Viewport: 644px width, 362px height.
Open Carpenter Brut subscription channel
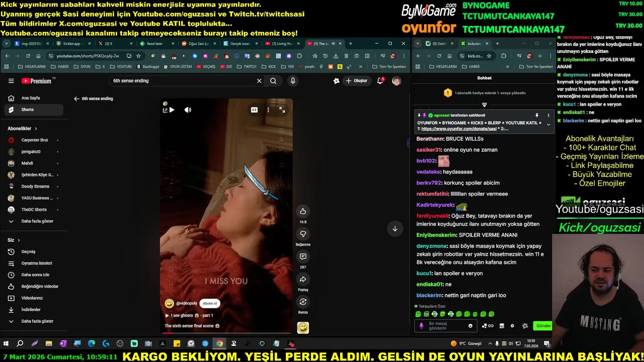(x=33, y=140)
